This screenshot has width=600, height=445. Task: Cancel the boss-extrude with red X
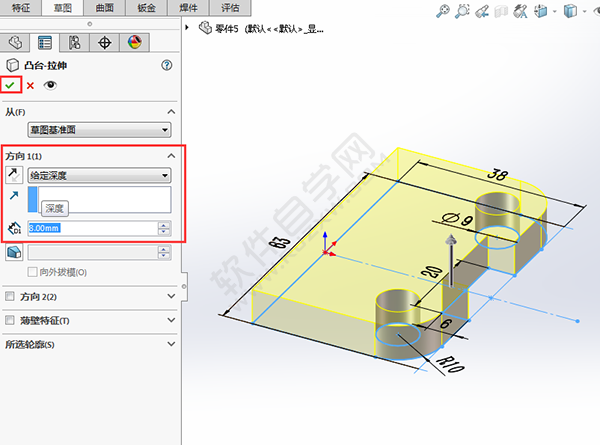[30, 85]
